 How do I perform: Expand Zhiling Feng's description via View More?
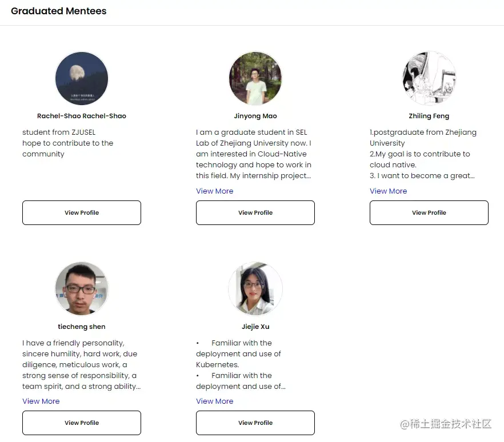389,191
